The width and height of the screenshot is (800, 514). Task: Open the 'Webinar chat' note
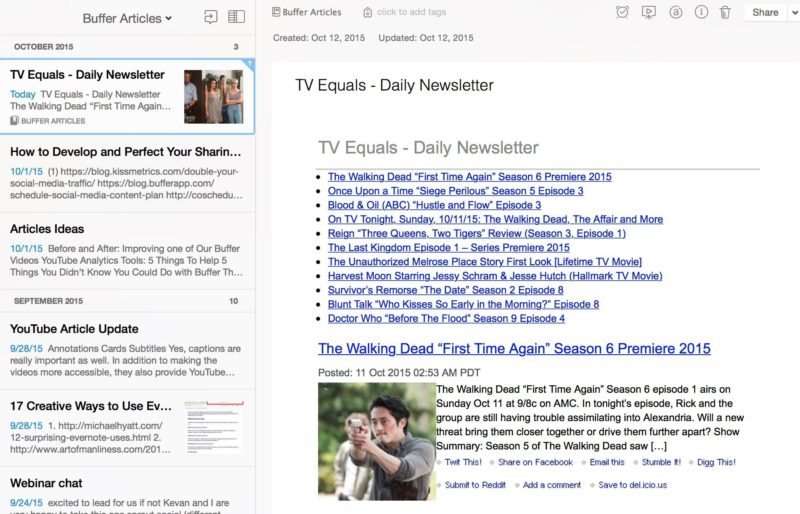click(x=128, y=491)
